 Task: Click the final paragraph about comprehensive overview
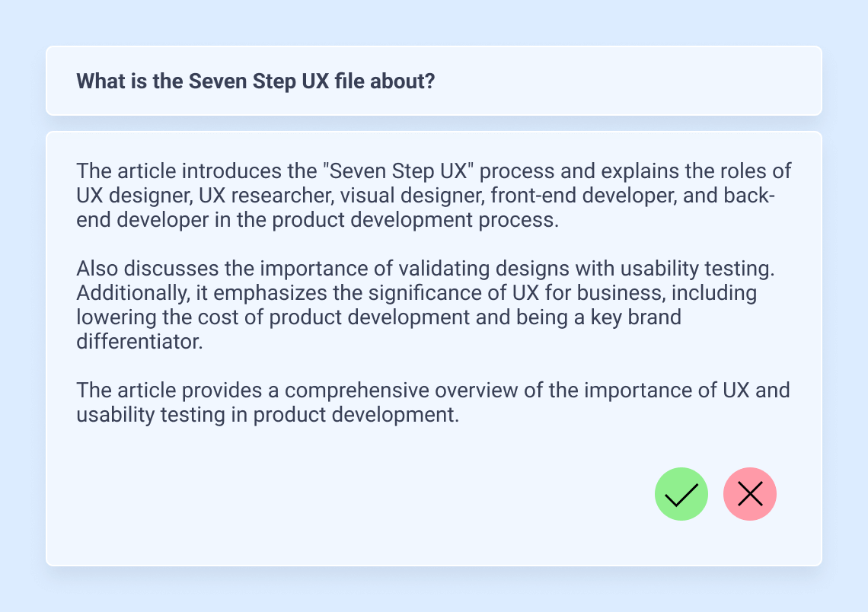tap(432, 403)
